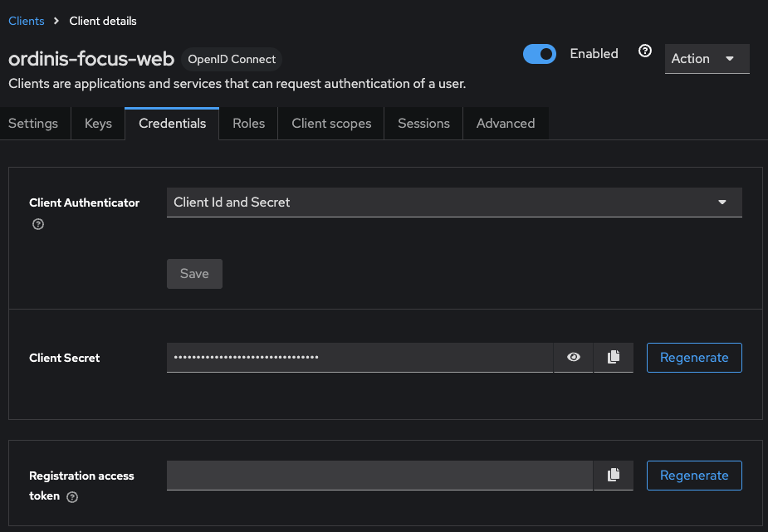Reveal Client Secret with eye icon
The image size is (768, 532).
[573, 357]
